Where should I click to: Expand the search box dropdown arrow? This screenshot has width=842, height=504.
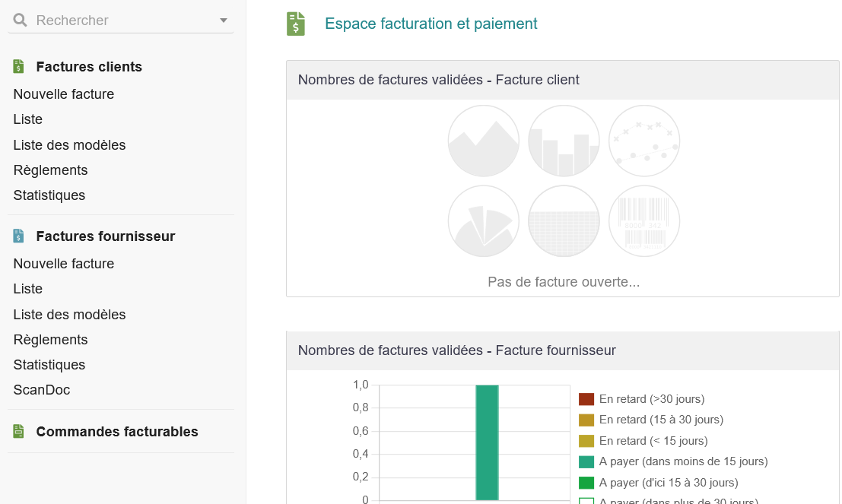224,21
